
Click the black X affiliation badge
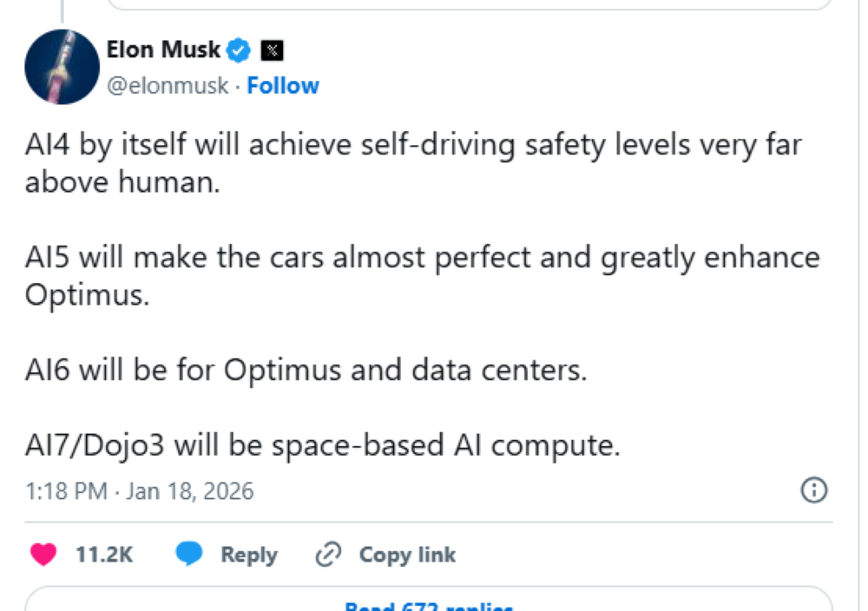[x=272, y=50]
